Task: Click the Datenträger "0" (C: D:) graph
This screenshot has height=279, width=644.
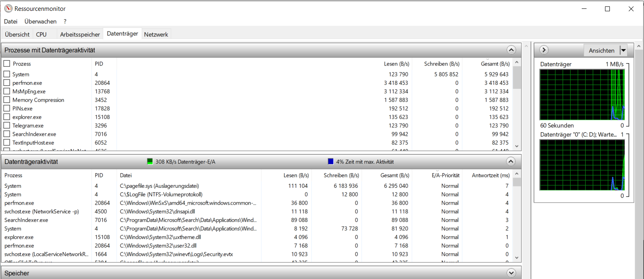Action: pos(582,165)
